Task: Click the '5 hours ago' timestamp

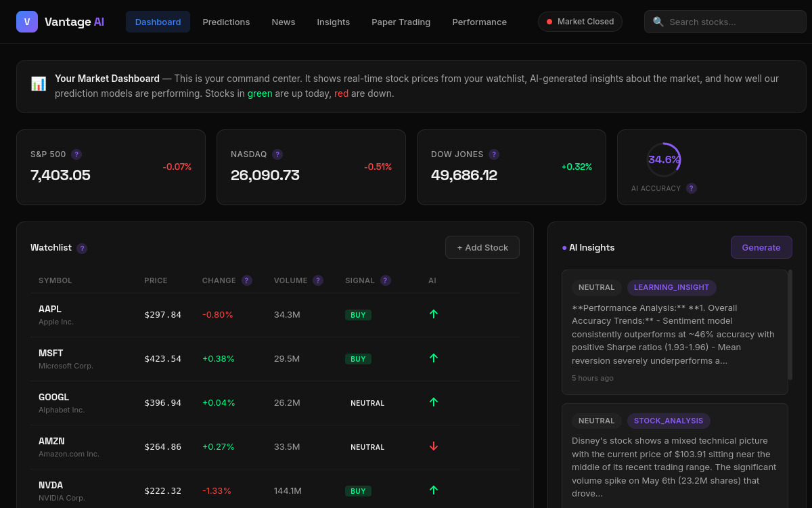Action: pyautogui.click(x=593, y=378)
